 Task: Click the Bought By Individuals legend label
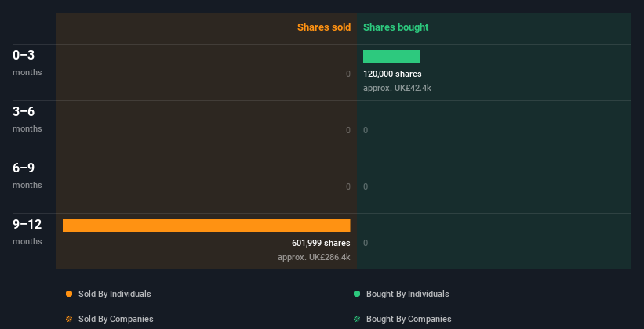point(407,294)
